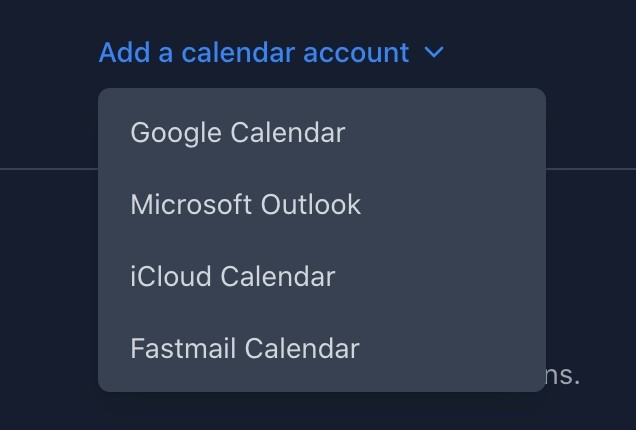Image resolution: width=636 pixels, height=430 pixels.
Task: Add a Fastmail Calendar account
Action: 245,348
